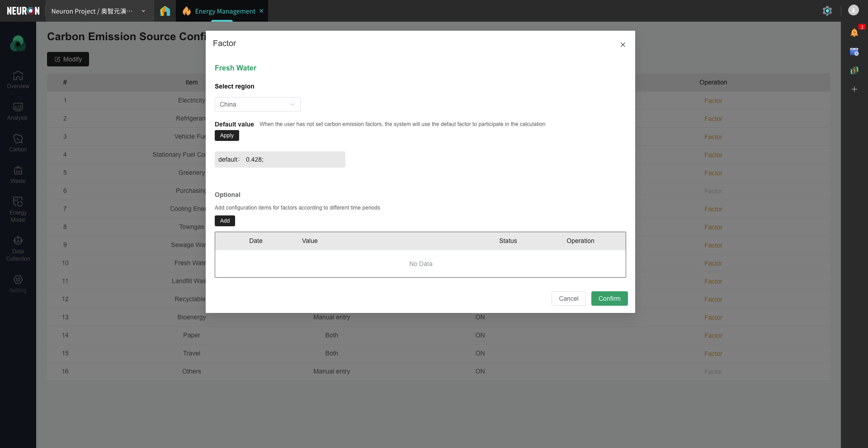Open Factor link for Fresh Water row
The height and width of the screenshot is (448, 868).
pyautogui.click(x=713, y=263)
